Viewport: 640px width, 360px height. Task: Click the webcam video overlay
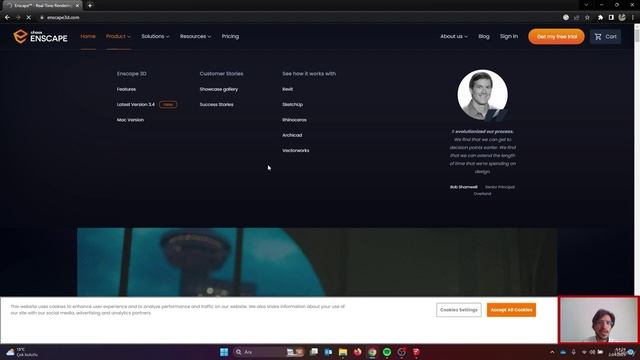(598, 320)
